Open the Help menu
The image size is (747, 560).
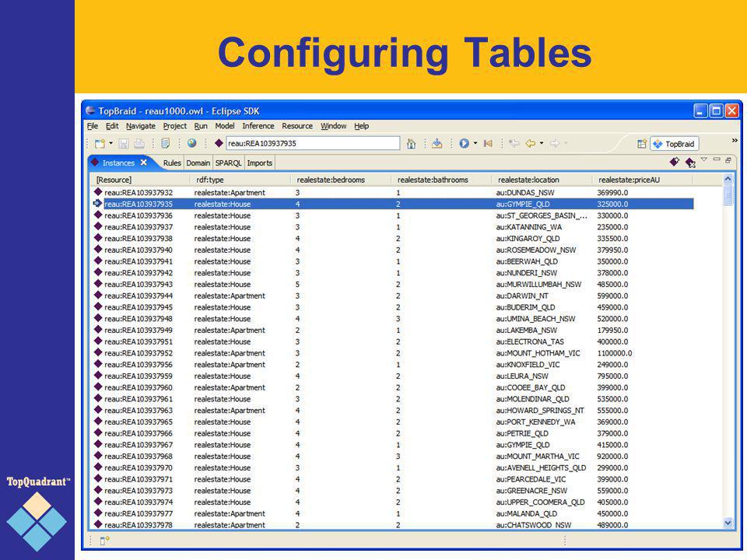click(x=362, y=126)
